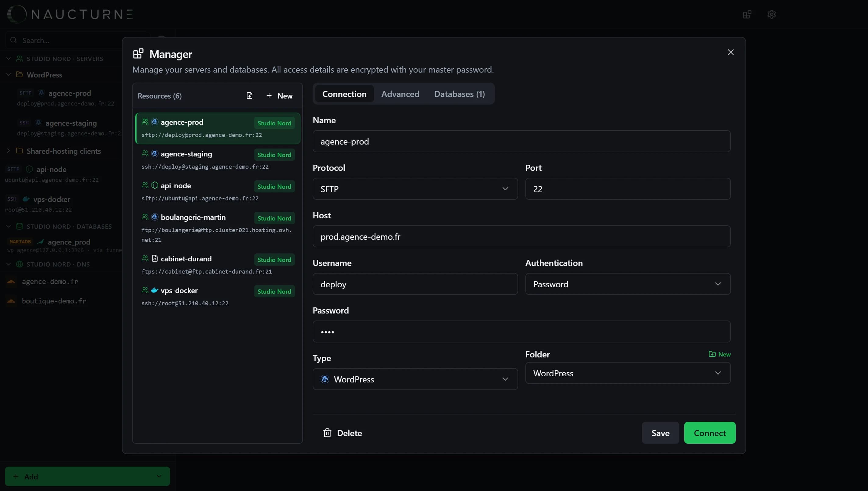Switch to the Databases (1) tab
Image resolution: width=868 pixels, height=491 pixels.
click(x=459, y=94)
